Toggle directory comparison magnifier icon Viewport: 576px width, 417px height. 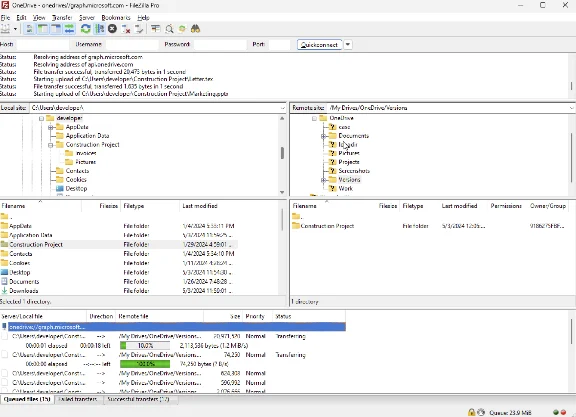(169, 29)
